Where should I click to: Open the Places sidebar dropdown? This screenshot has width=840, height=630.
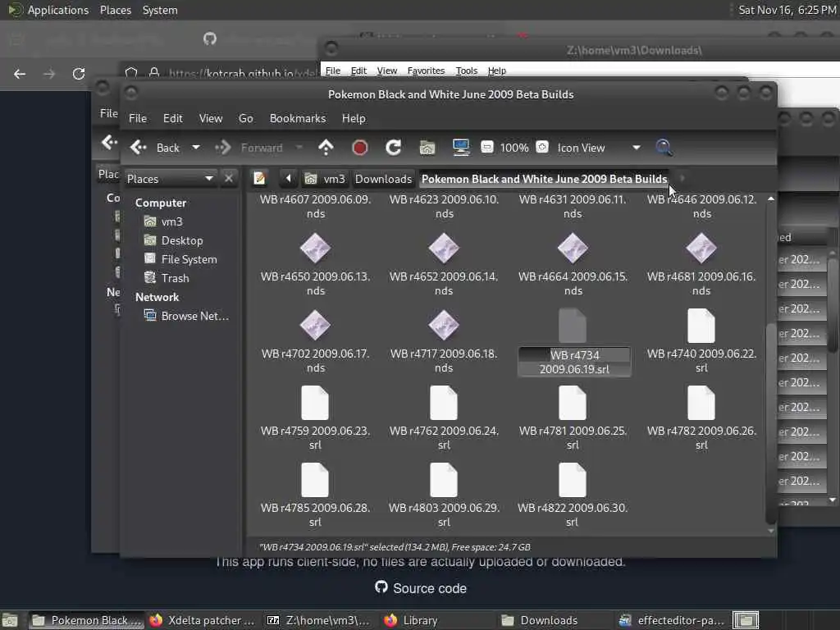[171, 178]
